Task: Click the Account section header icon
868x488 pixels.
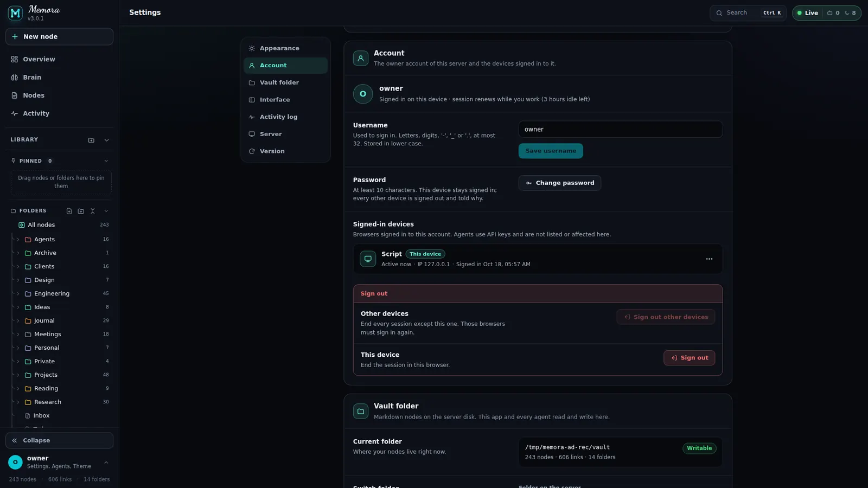Action: click(x=361, y=58)
